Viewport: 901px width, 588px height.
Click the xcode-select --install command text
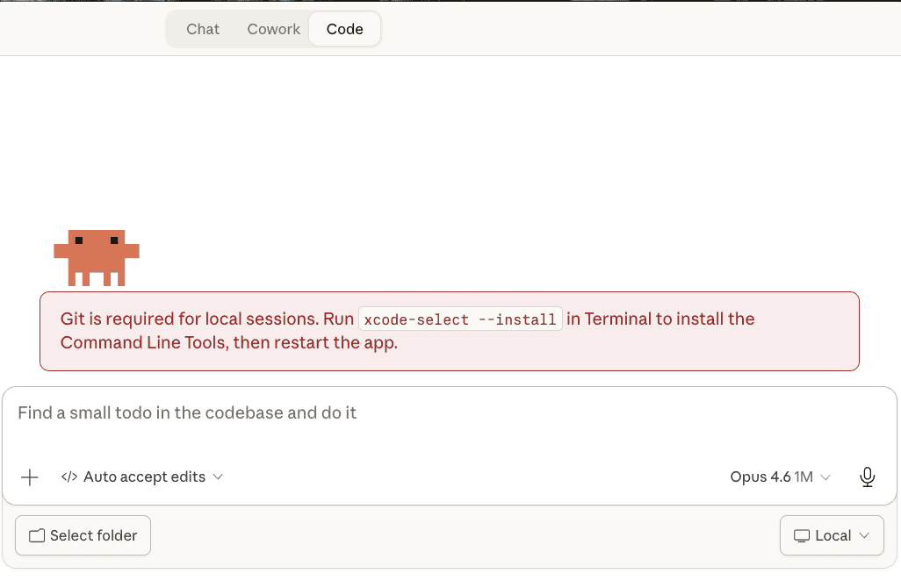(460, 319)
